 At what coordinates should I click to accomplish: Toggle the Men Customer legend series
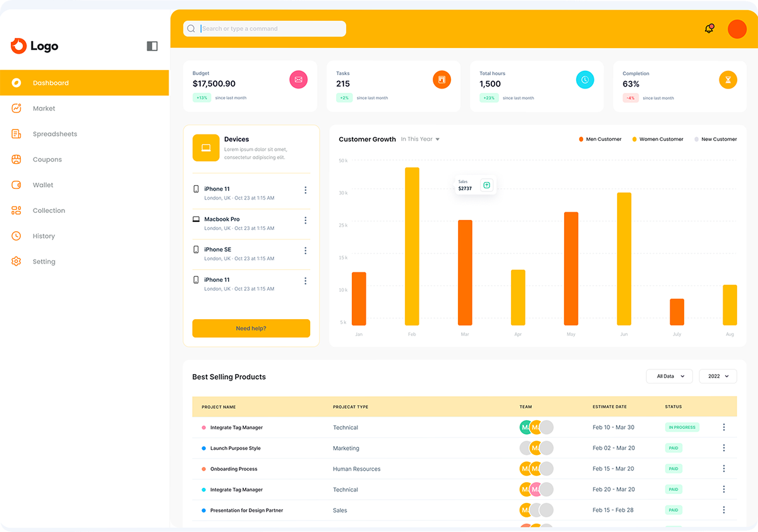coord(600,139)
